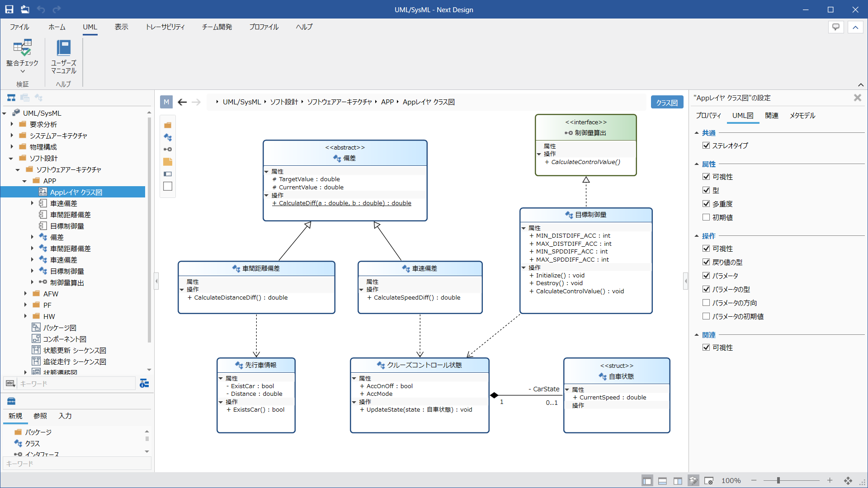Select the クルーズコントロール状態 class header
The image size is (868, 488).
pyautogui.click(x=420, y=365)
